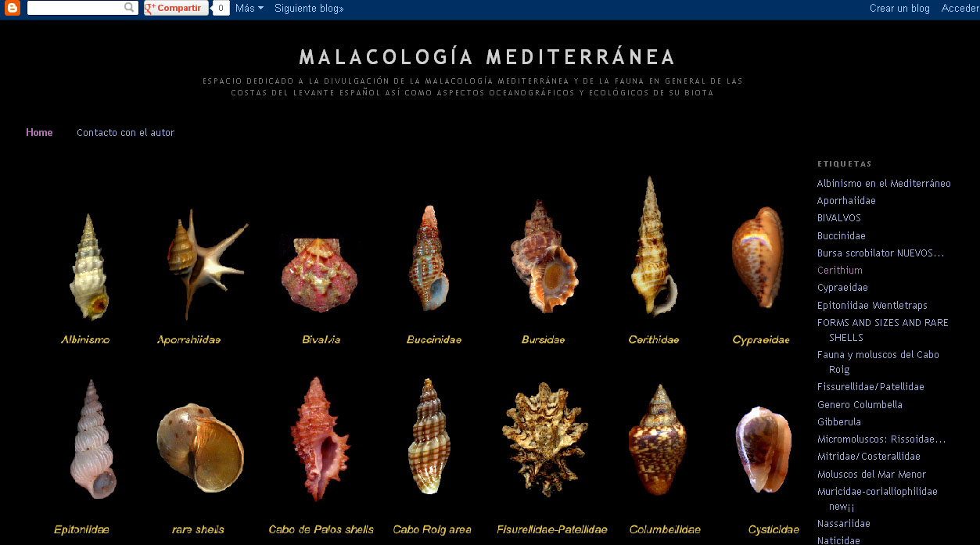The height and width of the screenshot is (545, 980).
Task: Type in the Blogger search field
Action: coord(74,8)
